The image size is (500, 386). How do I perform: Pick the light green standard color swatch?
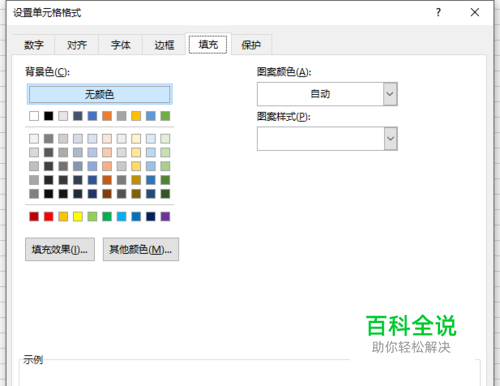pyautogui.click(x=92, y=217)
